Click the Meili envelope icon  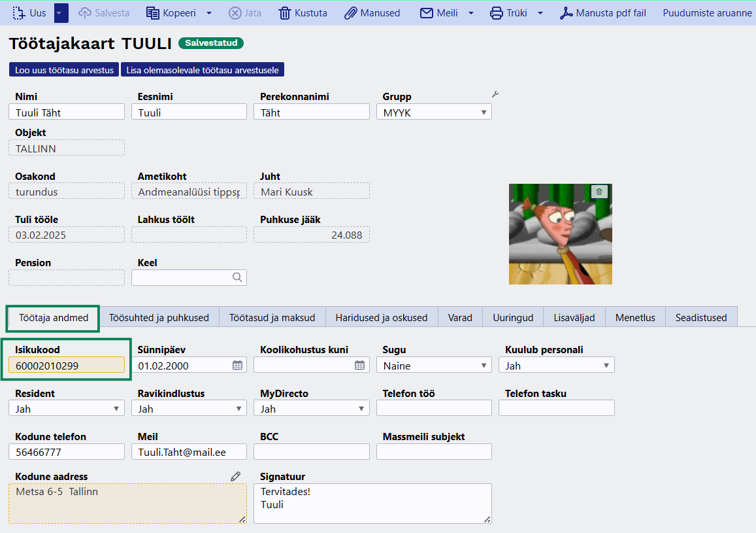coord(427,13)
